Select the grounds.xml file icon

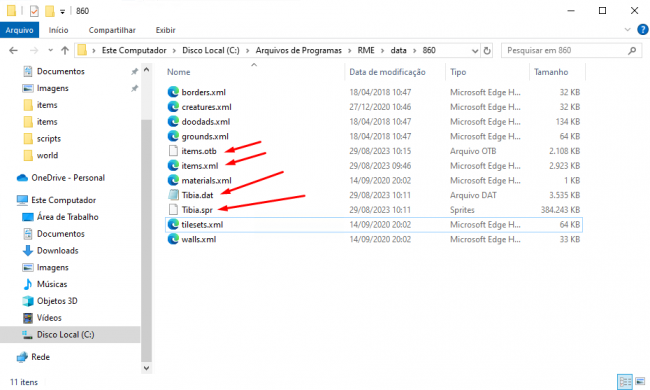tap(173, 136)
